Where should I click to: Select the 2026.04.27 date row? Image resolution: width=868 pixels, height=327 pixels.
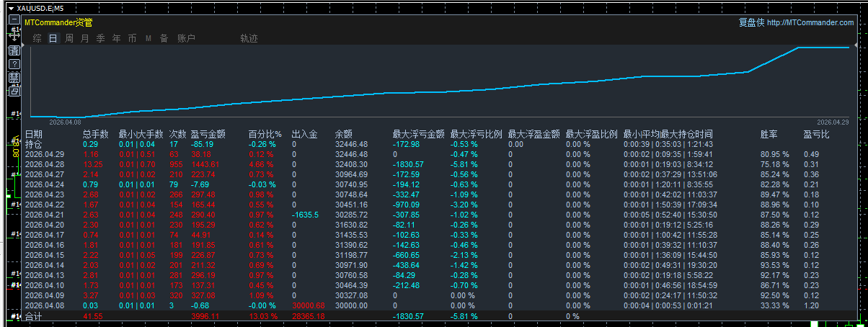coord(45,174)
